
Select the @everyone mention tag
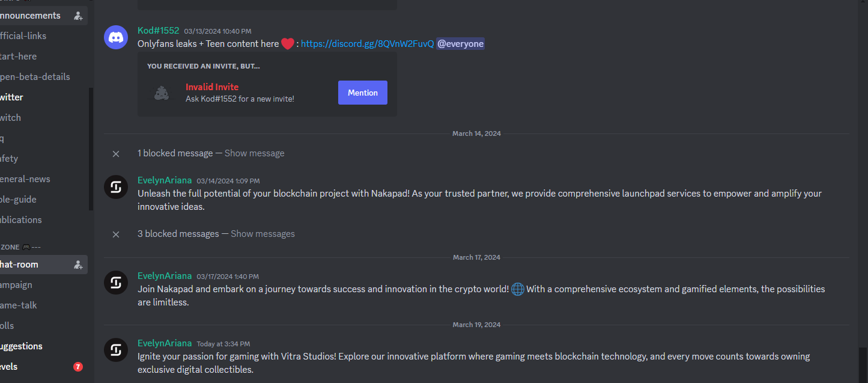click(460, 44)
